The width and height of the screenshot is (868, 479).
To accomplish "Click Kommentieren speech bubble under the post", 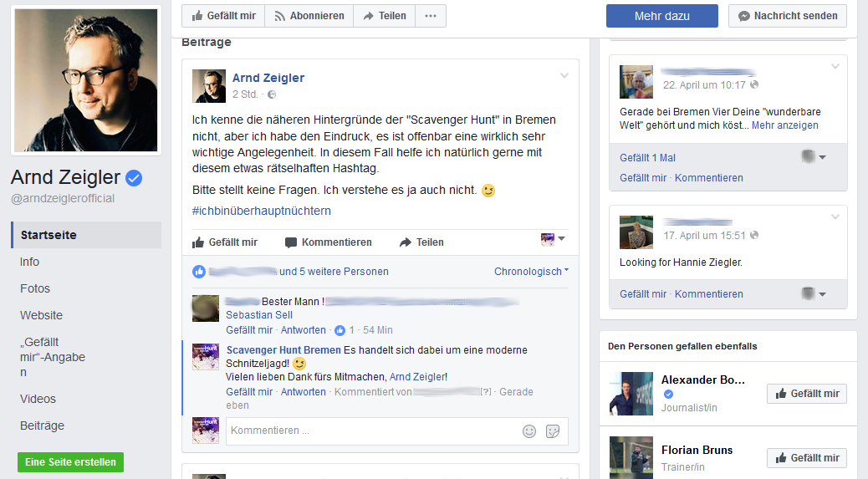I will [x=328, y=242].
